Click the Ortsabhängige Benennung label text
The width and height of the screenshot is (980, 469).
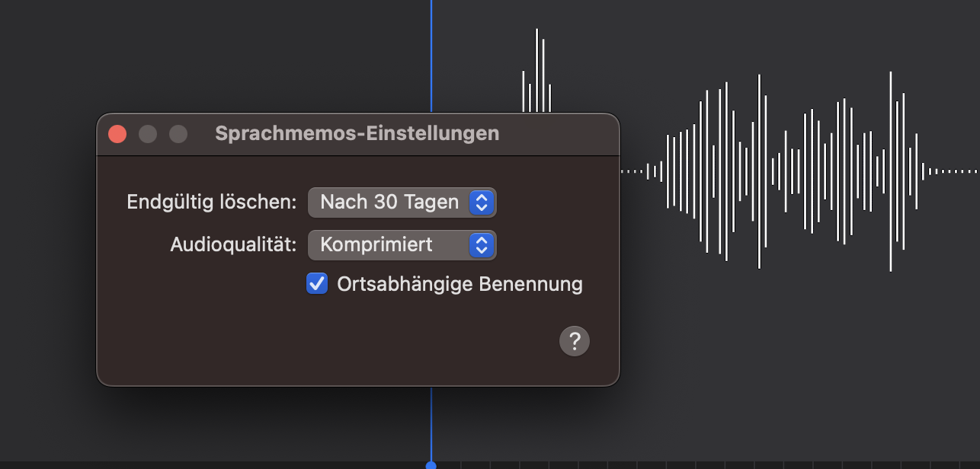coord(460,285)
